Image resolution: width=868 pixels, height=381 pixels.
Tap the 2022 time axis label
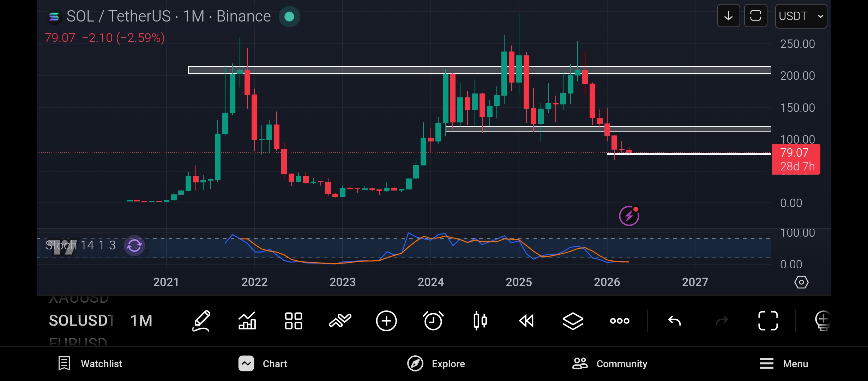[254, 282]
